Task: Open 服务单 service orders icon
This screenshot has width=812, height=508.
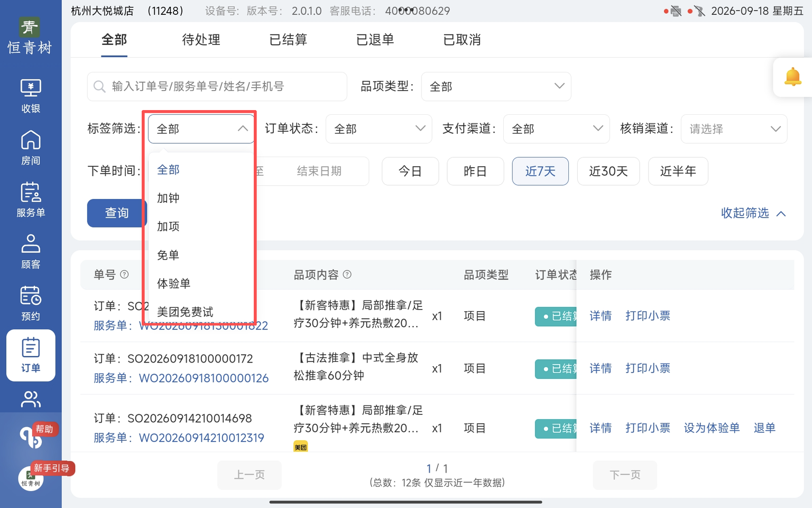Action: click(31, 199)
